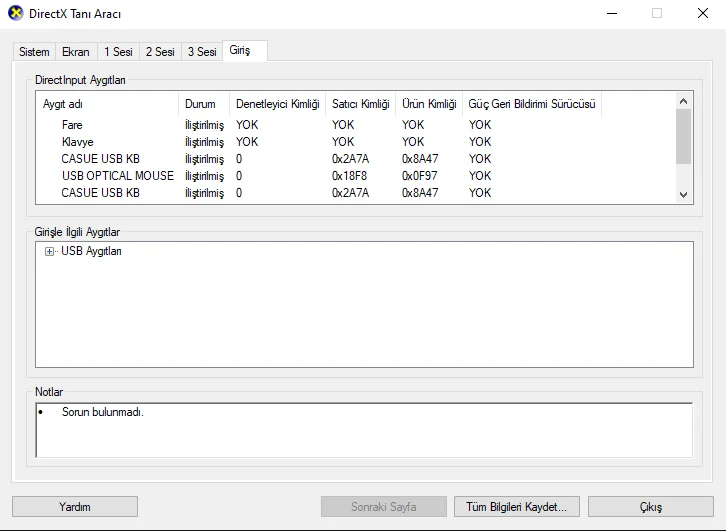Expand the USB Aygıtları tree node
Image resolution: width=726 pixels, height=531 pixels.
(49, 251)
